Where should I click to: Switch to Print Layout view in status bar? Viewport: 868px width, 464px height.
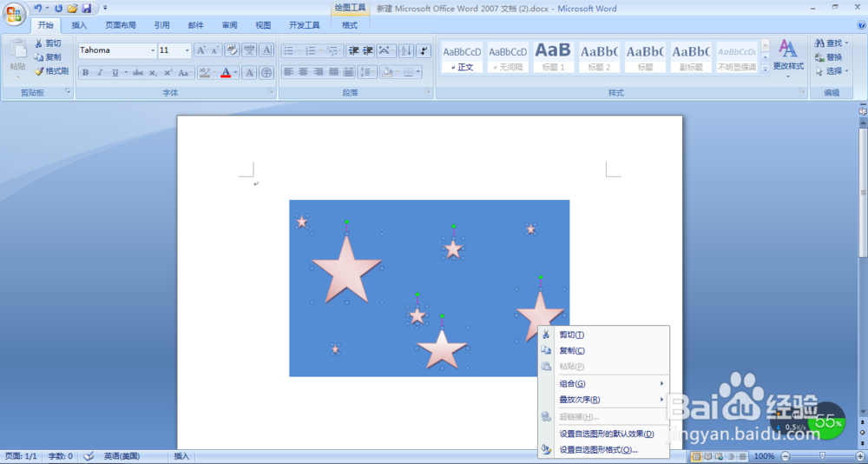(696, 456)
